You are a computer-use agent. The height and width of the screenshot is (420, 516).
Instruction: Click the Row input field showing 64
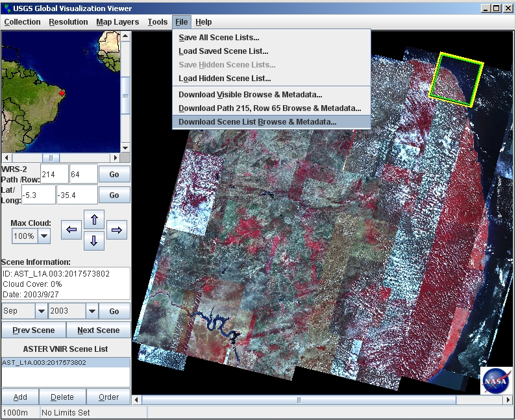coord(84,174)
